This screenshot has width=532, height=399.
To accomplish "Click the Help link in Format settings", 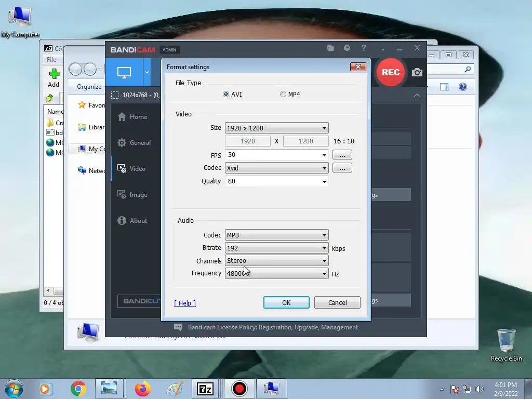I will [x=185, y=303].
